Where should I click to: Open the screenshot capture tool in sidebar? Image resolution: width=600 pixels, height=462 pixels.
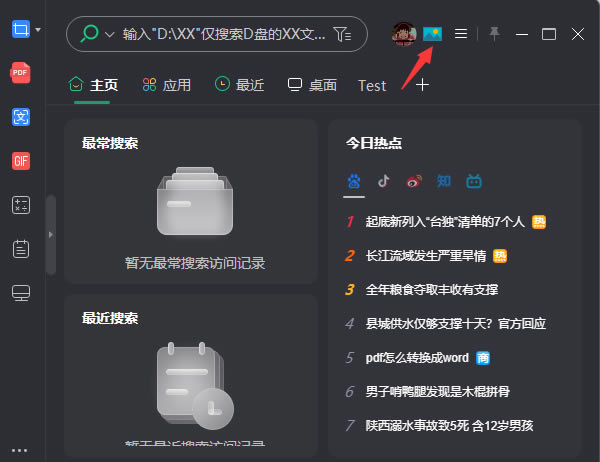coord(21,29)
